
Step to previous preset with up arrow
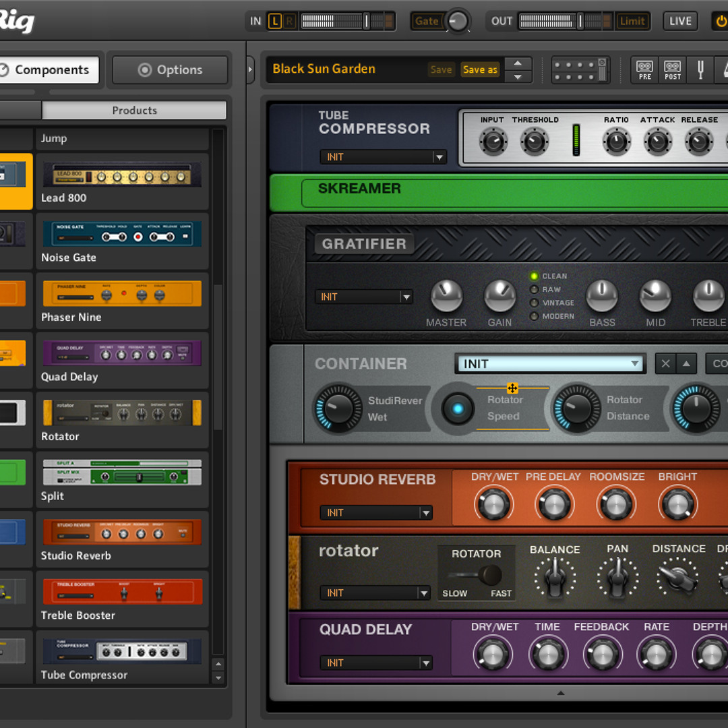518,63
